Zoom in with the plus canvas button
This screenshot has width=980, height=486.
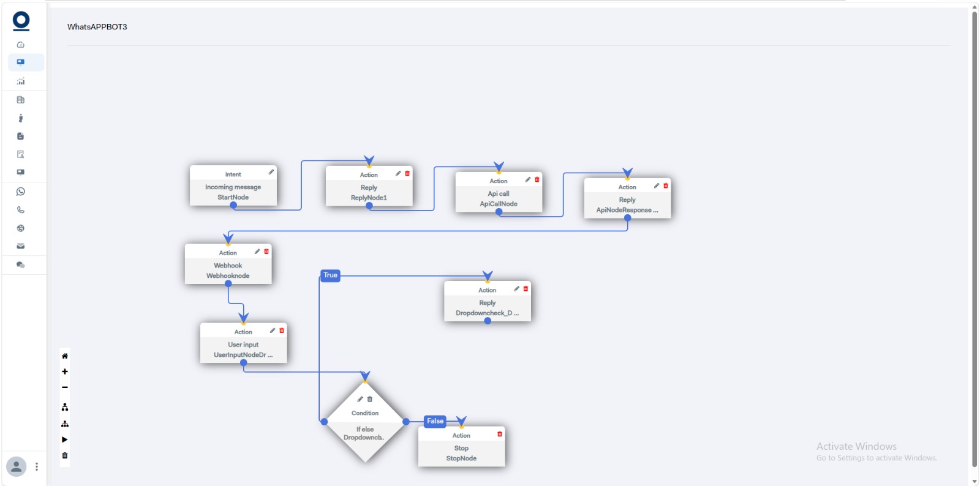click(65, 372)
